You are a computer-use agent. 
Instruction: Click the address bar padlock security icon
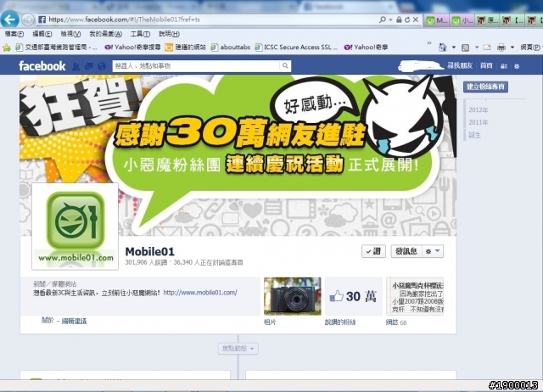tap(399, 20)
